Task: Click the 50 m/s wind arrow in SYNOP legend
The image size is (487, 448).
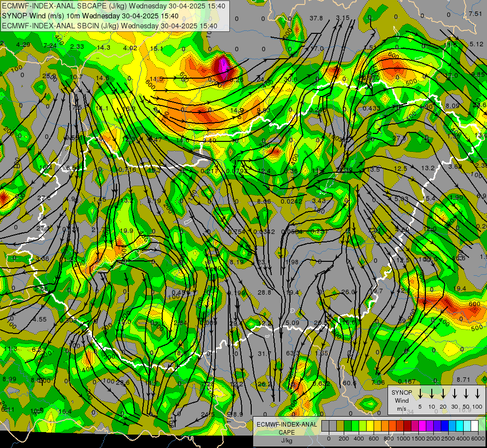Action: click(466, 394)
